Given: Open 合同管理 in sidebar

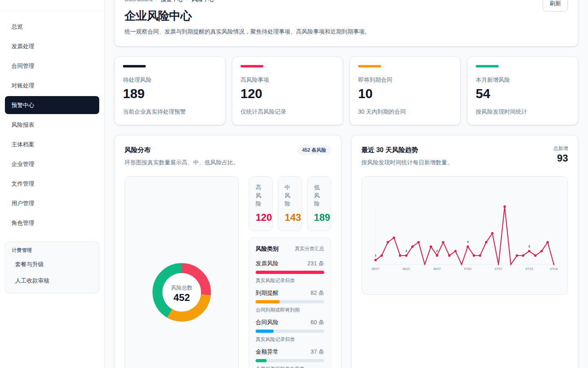Looking at the screenshot, I should [52, 66].
